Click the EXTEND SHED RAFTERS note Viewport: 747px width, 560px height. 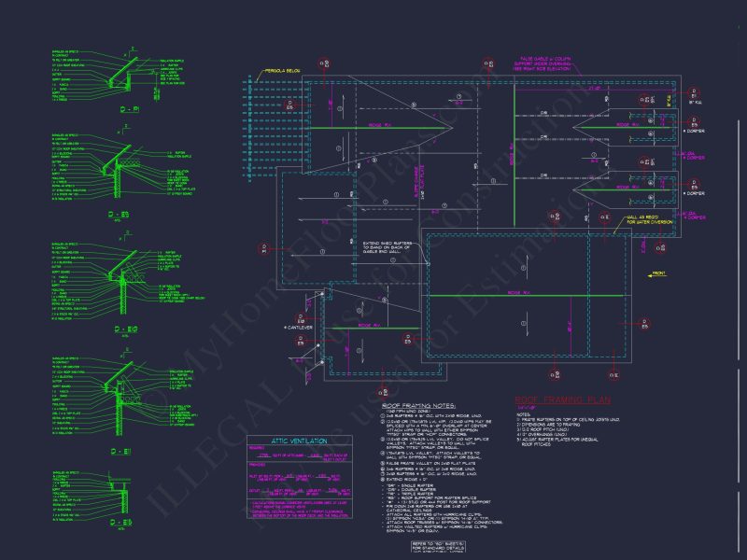click(x=387, y=247)
